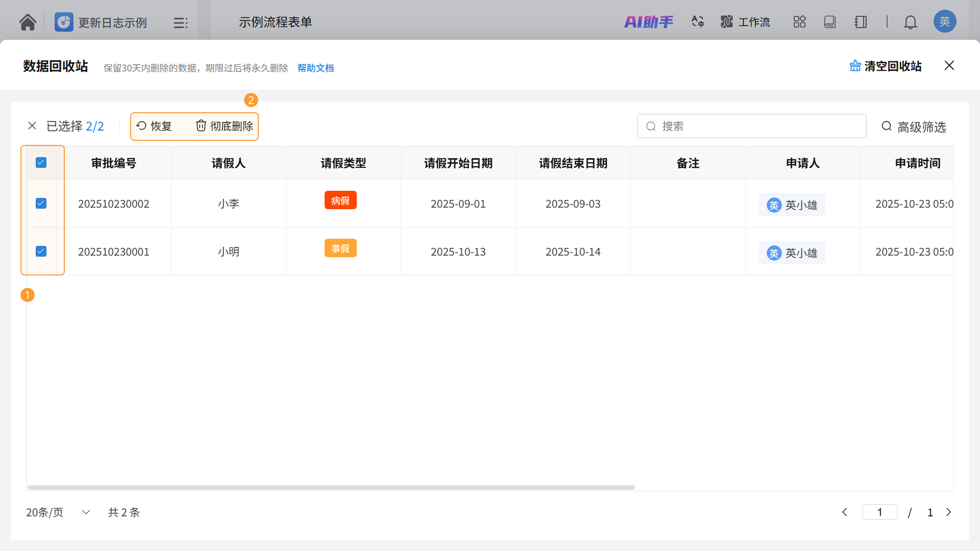This screenshot has height=551, width=980.
Task: Click the user avatar 英
Action: (944, 21)
